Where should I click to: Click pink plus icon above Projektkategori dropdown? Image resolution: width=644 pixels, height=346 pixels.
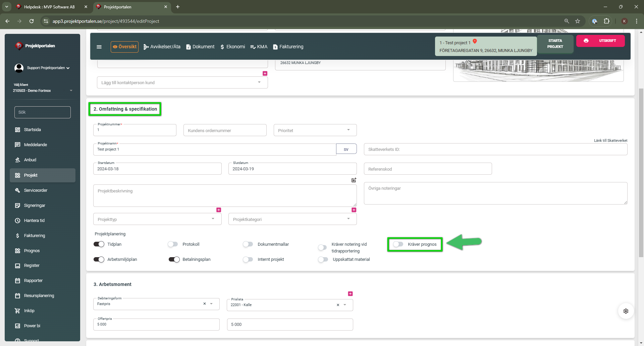pos(354,210)
